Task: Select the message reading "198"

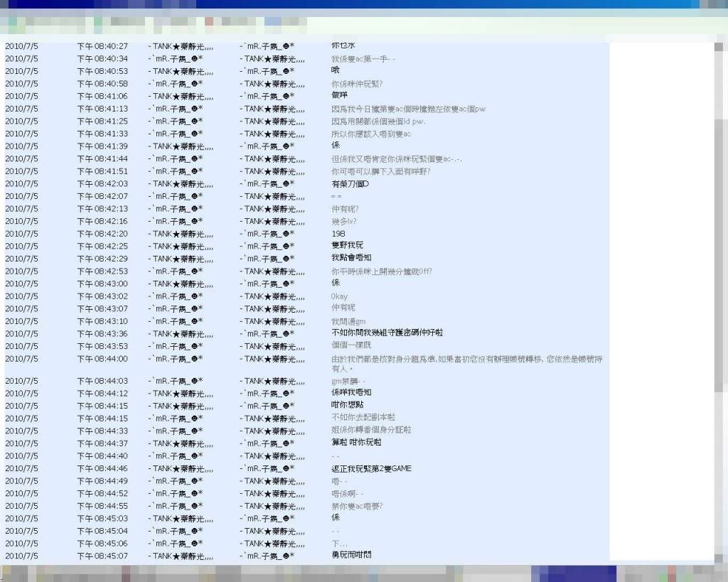Action: coord(338,234)
